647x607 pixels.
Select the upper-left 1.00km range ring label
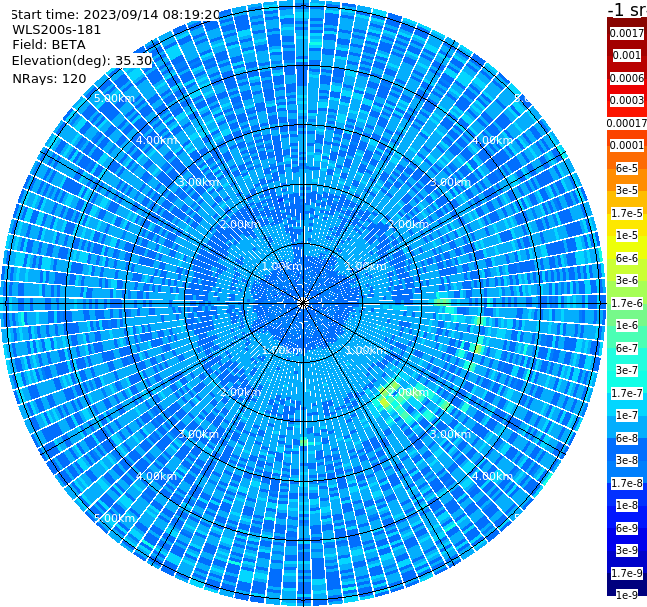coord(282,266)
